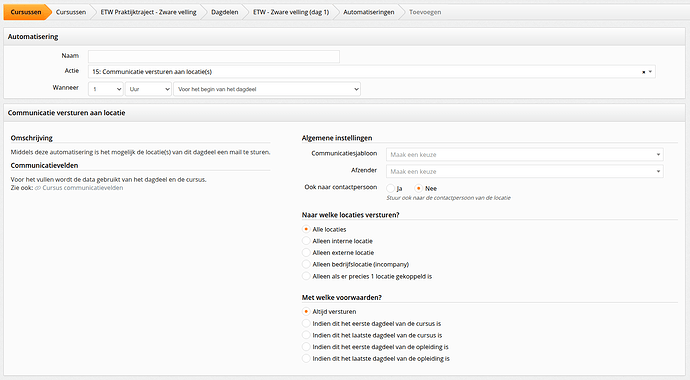Choose 'Alleen externe locatie' option
This screenshot has height=380, width=690.
click(306, 252)
